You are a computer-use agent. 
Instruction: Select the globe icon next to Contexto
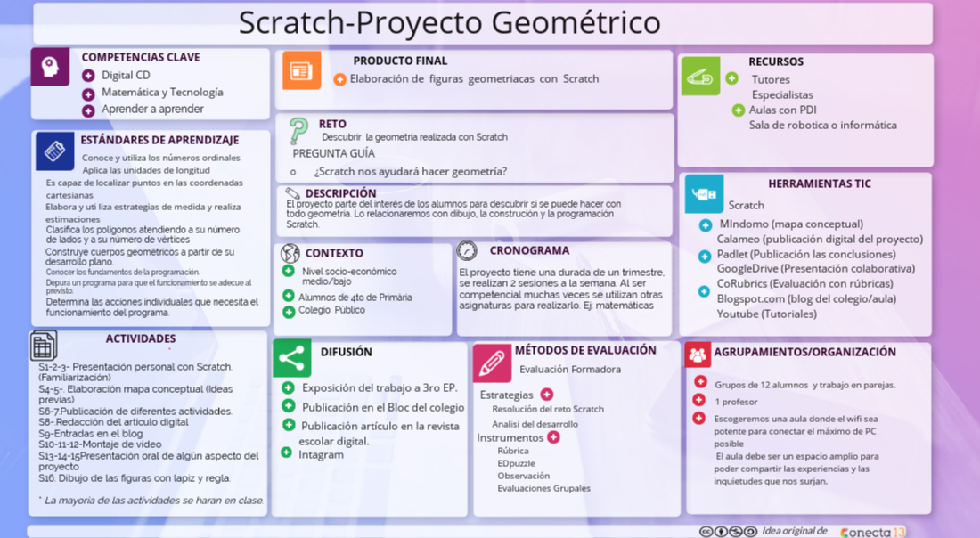[x=290, y=253]
